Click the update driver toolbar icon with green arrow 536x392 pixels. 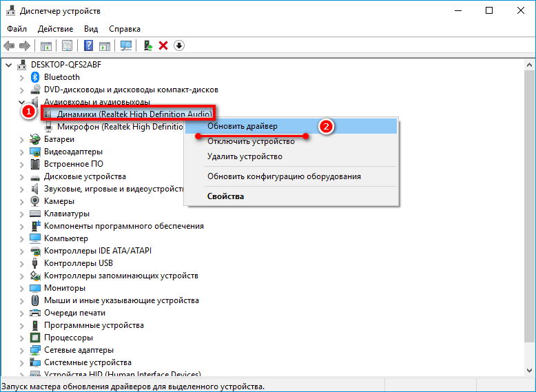click(x=147, y=45)
